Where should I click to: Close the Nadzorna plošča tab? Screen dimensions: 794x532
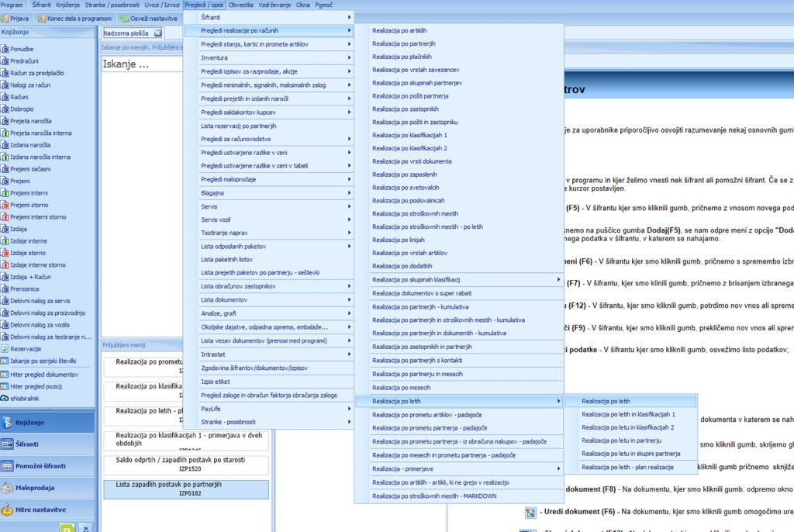pos(157,33)
